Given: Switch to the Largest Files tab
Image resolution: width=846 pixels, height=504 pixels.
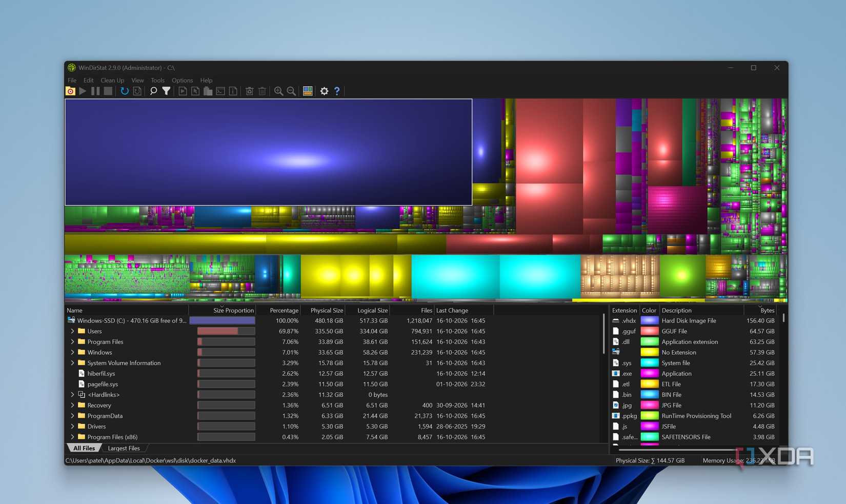Looking at the screenshot, I should (124, 448).
